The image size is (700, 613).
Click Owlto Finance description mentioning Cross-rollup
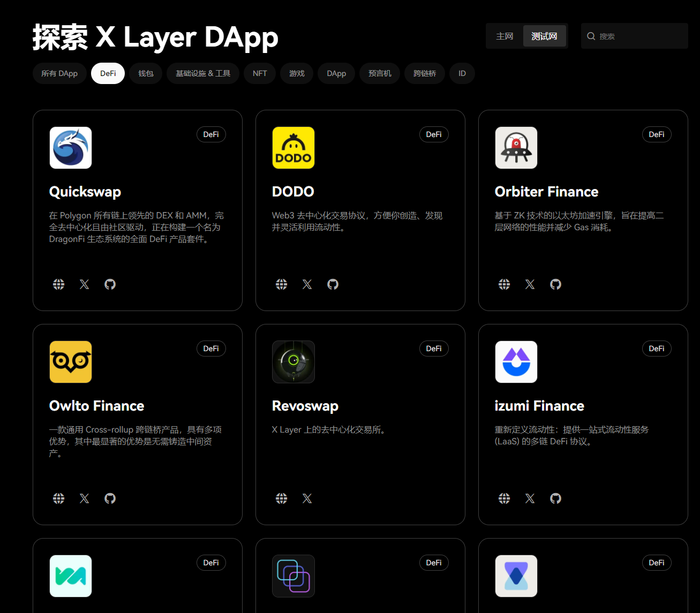(x=136, y=442)
